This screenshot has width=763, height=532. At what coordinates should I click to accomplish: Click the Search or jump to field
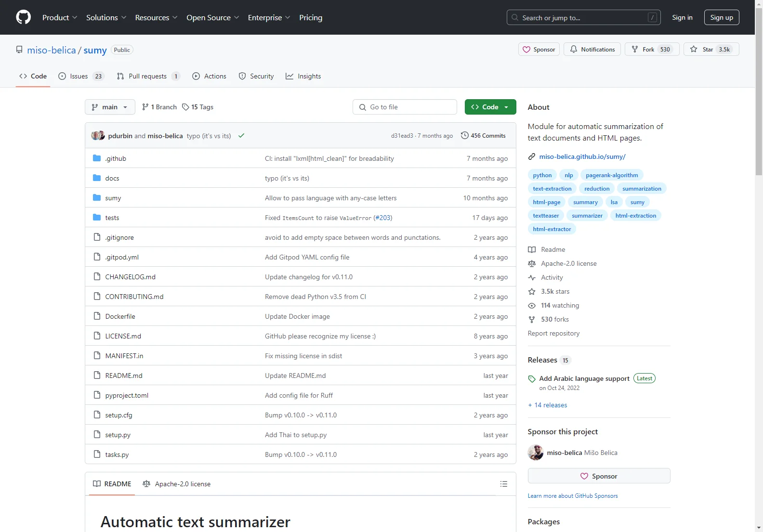coord(583,18)
